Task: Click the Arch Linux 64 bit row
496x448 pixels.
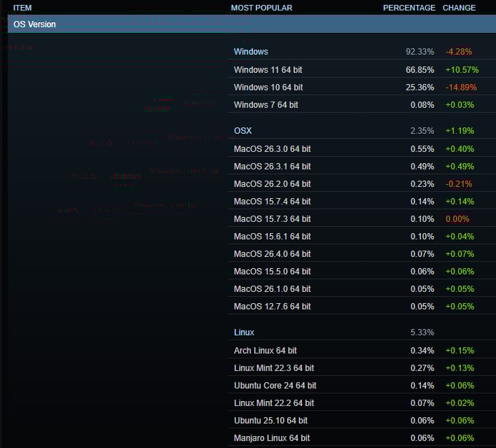Action: coord(362,350)
